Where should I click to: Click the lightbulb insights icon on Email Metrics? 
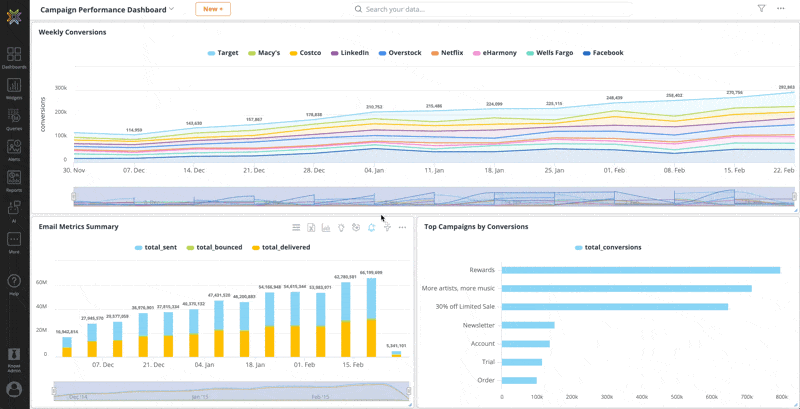click(x=341, y=228)
